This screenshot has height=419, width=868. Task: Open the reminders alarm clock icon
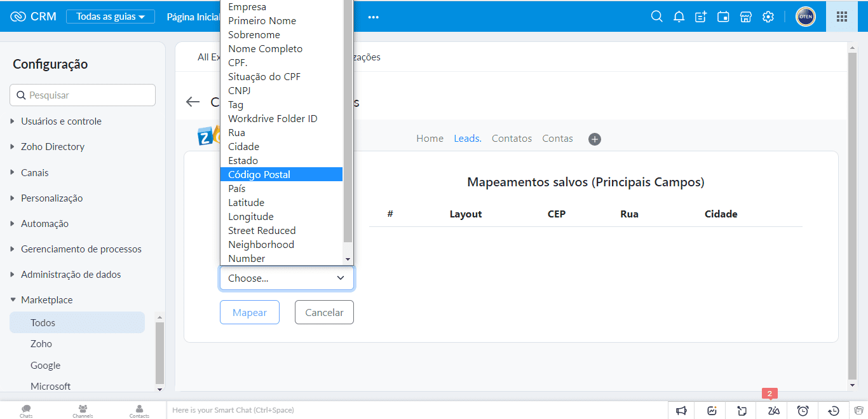tap(803, 411)
